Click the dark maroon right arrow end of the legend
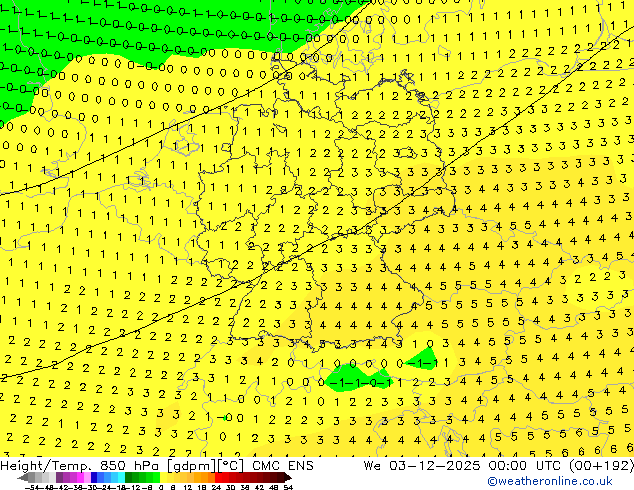 pos(287,478)
